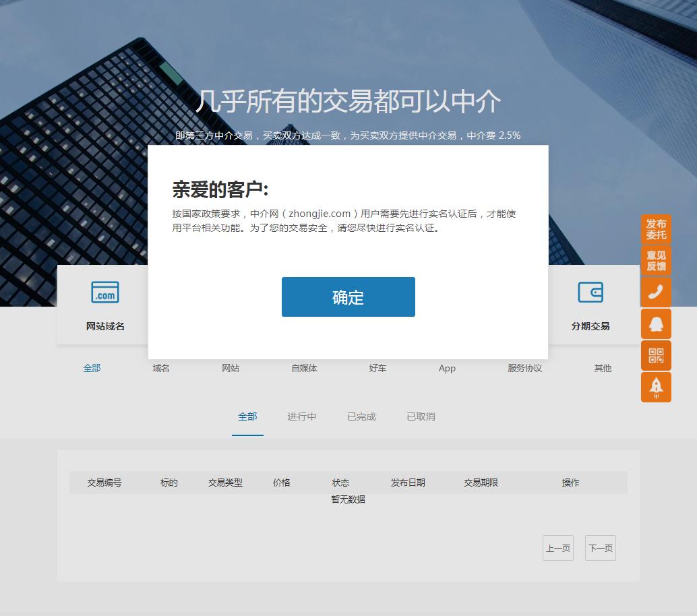Click the 分期交易 label
Viewport: 697px width, 616px height.
point(590,326)
